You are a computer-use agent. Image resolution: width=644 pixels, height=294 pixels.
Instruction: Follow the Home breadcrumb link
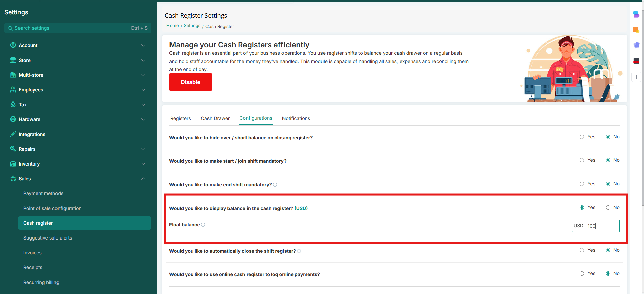pos(173,26)
